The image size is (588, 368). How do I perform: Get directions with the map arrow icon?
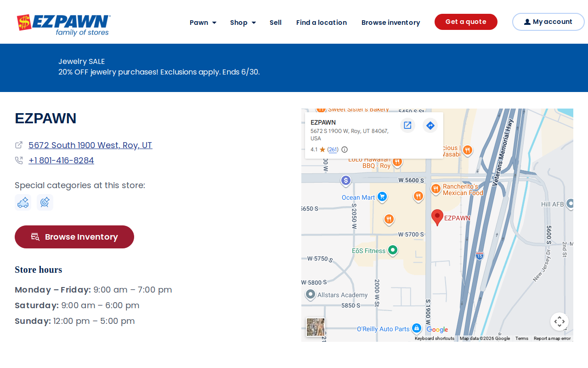(x=430, y=125)
